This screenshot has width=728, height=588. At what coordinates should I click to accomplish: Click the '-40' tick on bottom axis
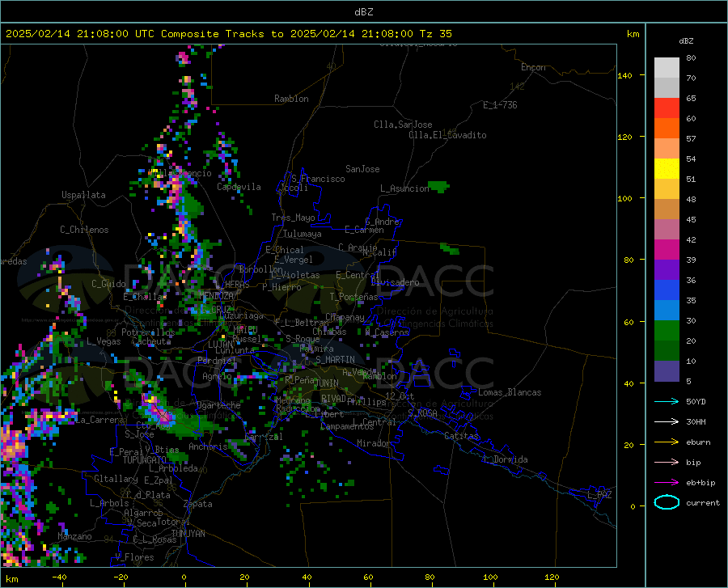(59, 577)
